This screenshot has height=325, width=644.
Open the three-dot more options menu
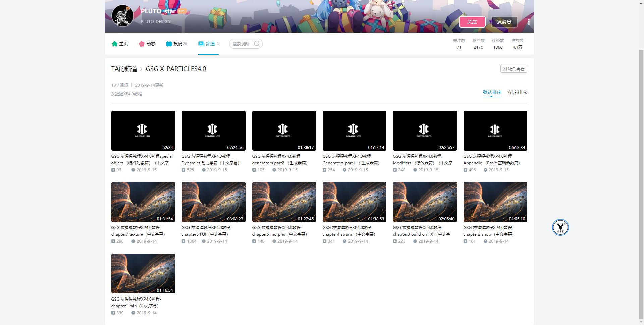click(529, 22)
